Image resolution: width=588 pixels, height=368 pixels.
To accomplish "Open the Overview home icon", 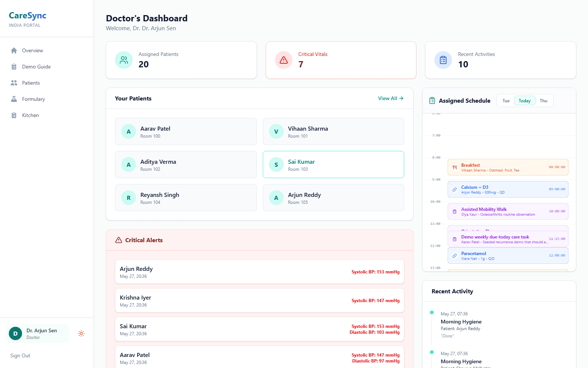I will point(14,50).
